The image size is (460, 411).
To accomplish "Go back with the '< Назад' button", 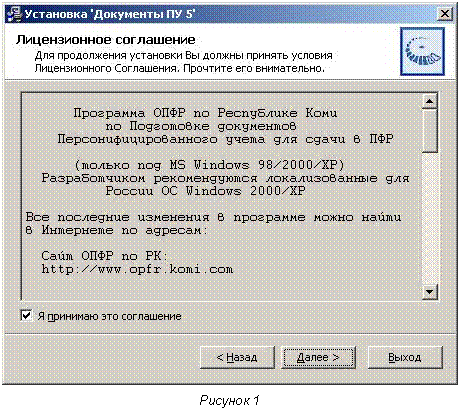I will pos(237,357).
